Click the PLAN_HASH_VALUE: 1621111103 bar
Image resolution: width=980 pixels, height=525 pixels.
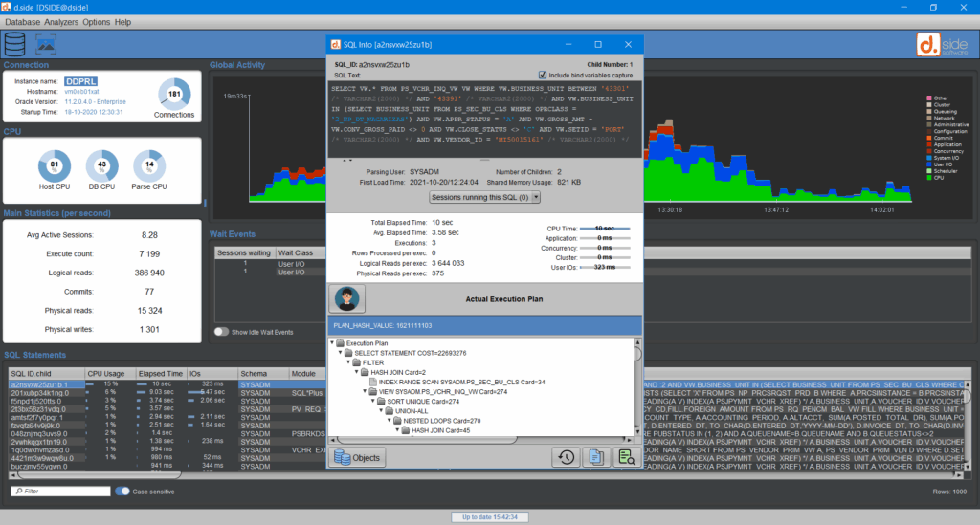click(484, 325)
